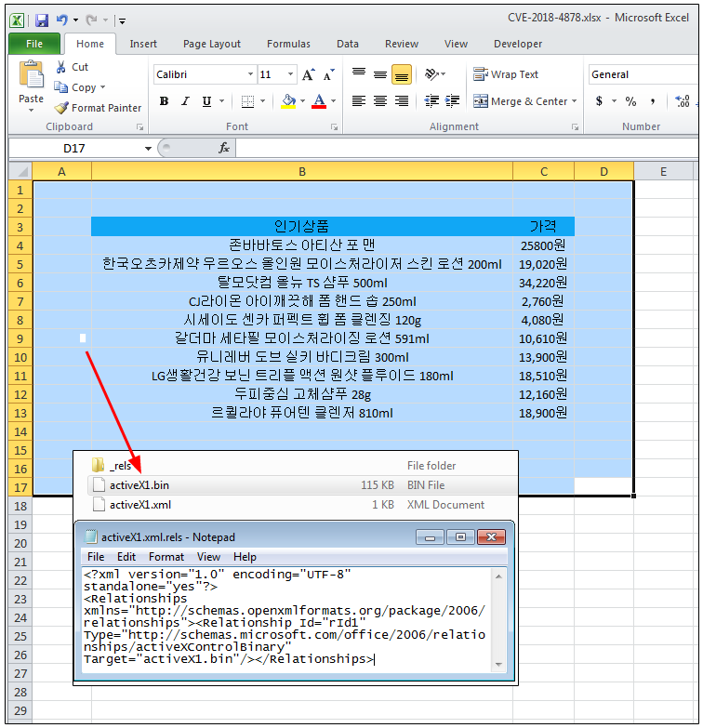Viewport: 703px width, 728px height.
Task: Click the Orientation text rotation icon
Action: click(x=432, y=74)
